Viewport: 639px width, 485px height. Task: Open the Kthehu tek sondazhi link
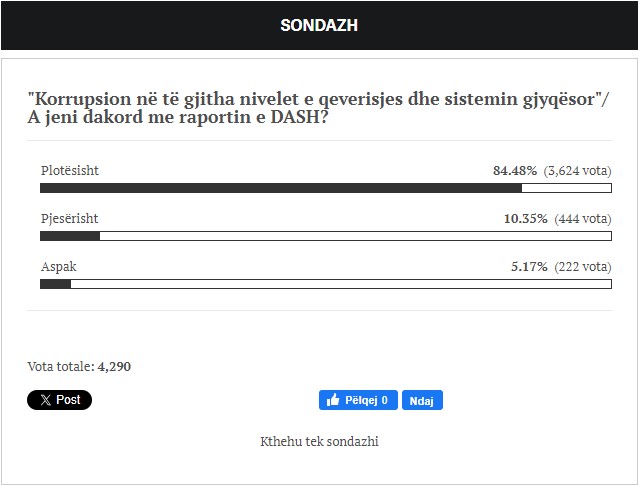click(319, 441)
